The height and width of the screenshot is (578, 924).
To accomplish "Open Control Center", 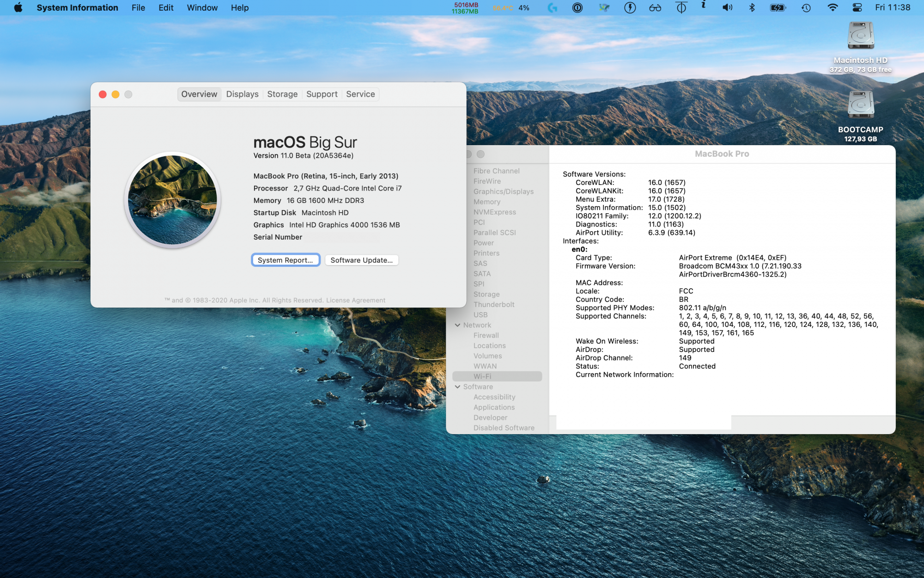I will point(857,7).
